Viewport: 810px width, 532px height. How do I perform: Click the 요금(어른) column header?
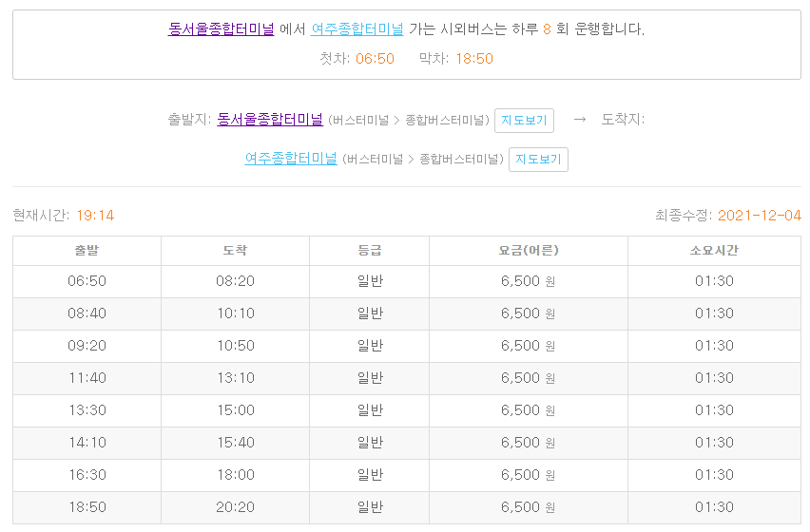coord(529,251)
